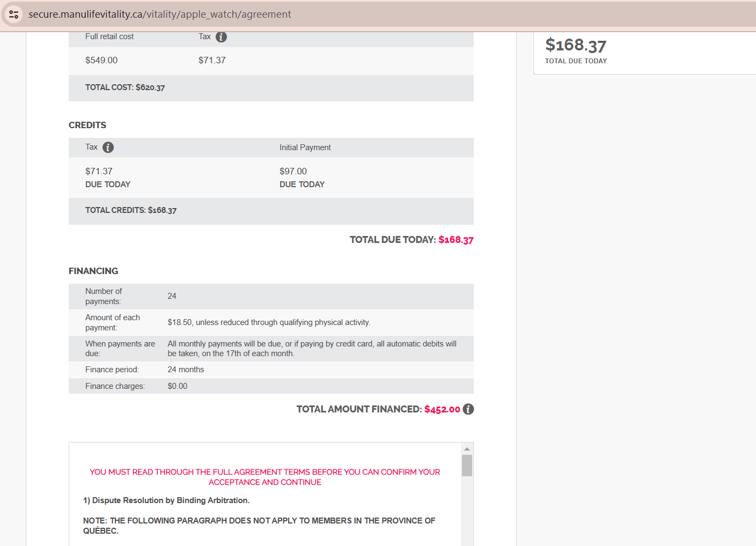
Task: Select the $549.00 full retail cost value
Action: (101, 61)
